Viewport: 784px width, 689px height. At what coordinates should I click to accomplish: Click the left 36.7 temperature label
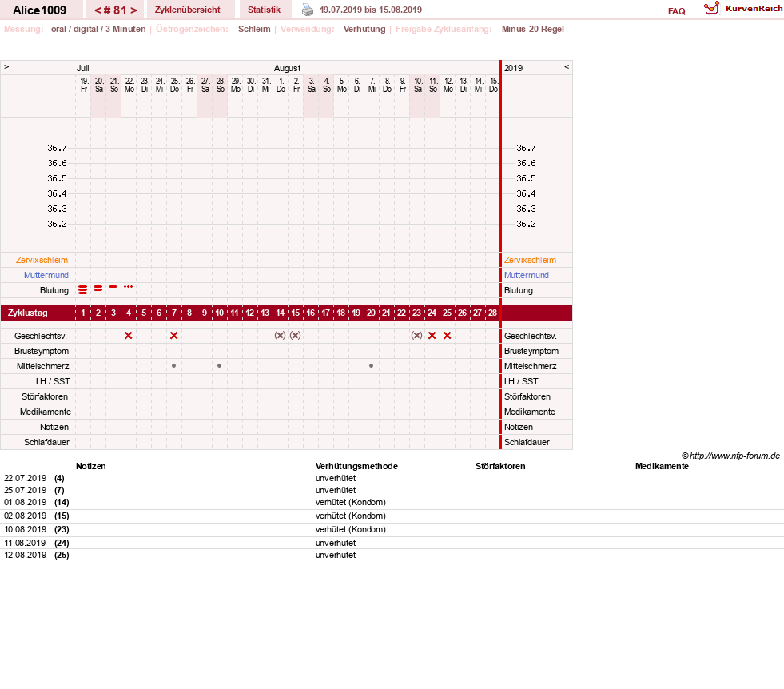tap(57, 148)
